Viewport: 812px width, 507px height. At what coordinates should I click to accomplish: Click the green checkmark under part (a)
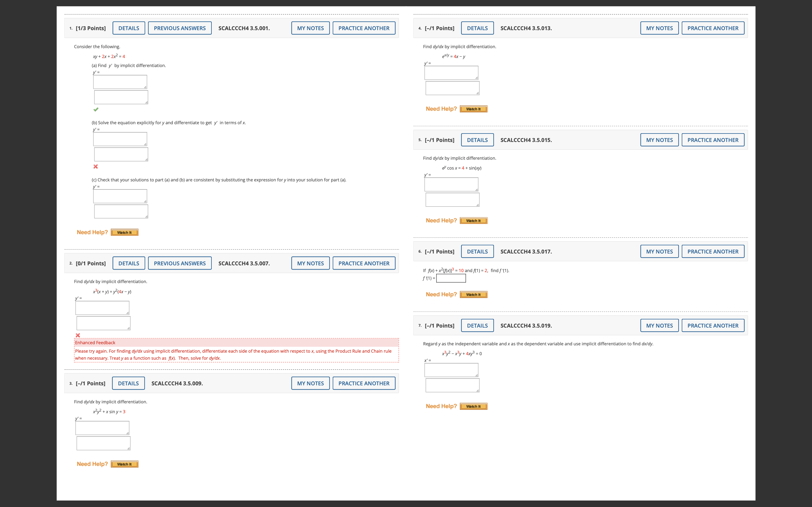96,109
